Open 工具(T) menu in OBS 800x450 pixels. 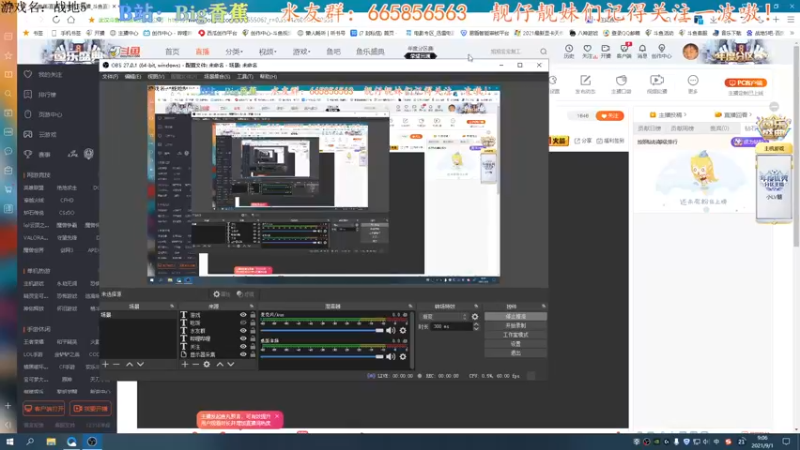245,77
